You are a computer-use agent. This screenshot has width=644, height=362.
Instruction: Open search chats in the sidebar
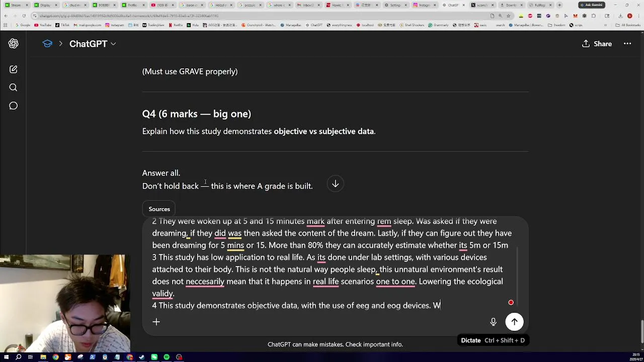[x=14, y=87]
